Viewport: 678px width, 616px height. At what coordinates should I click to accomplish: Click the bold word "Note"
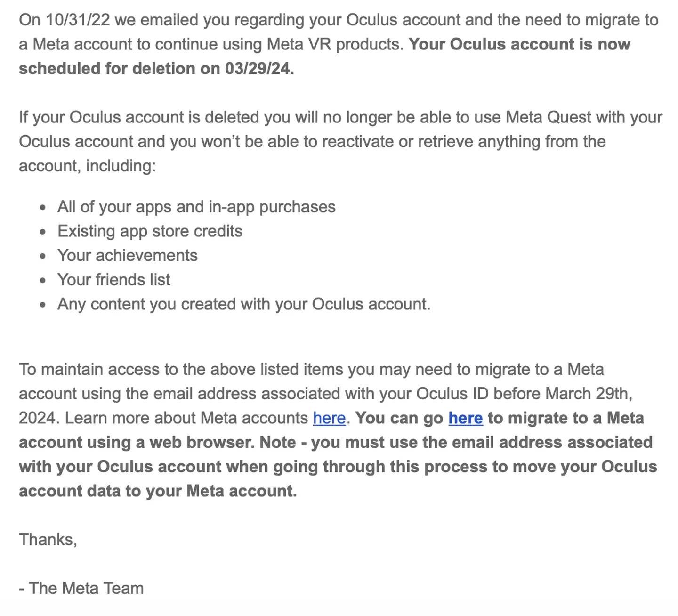pyautogui.click(x=277, y=442)
